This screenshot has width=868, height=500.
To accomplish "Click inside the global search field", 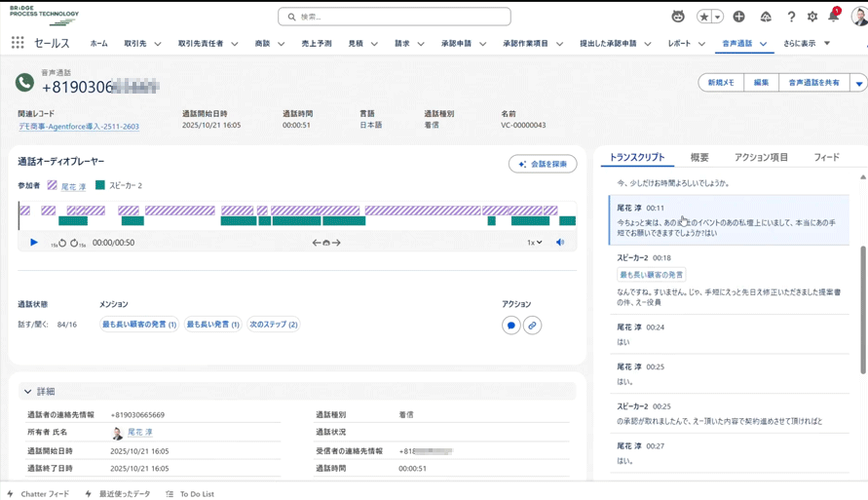I will 395,17.
